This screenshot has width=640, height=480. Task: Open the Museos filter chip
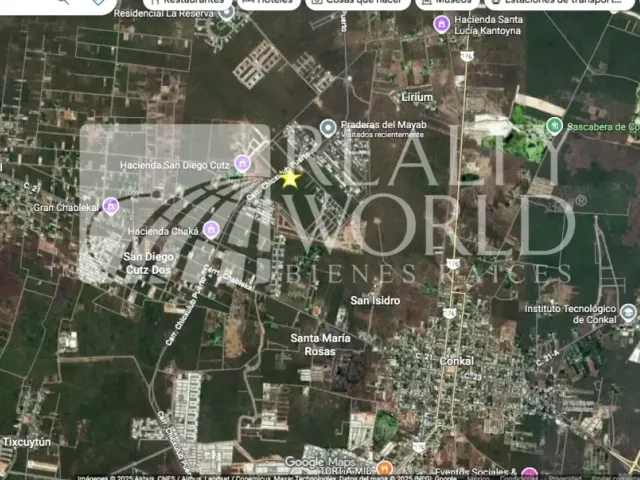tap(447, 2)
